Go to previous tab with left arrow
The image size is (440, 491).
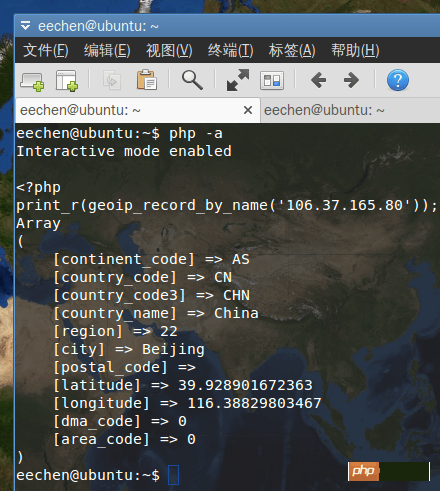(x=318, y=80)
